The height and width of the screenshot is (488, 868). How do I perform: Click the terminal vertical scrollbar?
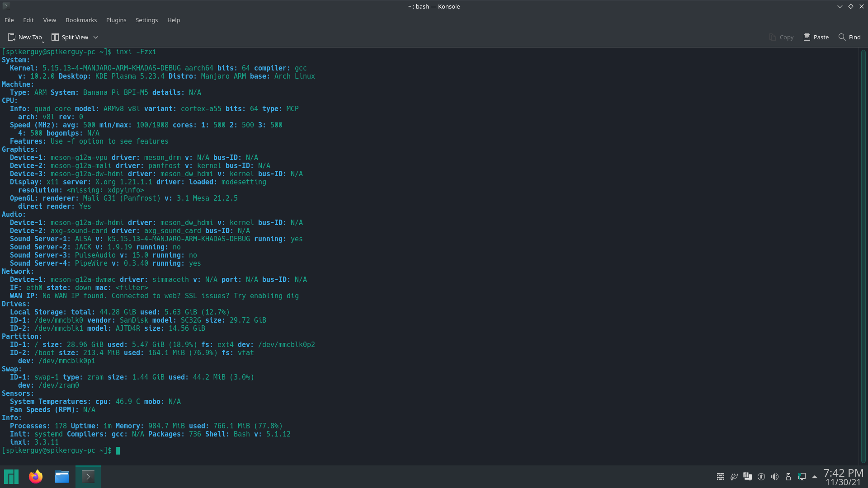tap(863, 256)
